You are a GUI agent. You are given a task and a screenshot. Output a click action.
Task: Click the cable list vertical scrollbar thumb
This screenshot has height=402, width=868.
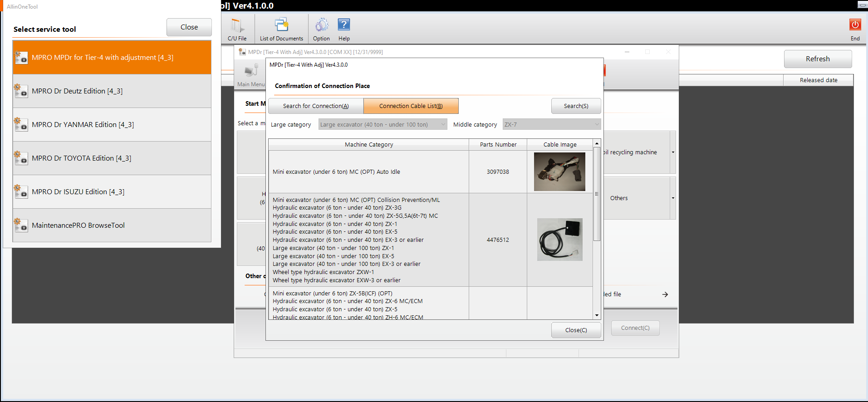pyautogui.click(x=597, y=194)
